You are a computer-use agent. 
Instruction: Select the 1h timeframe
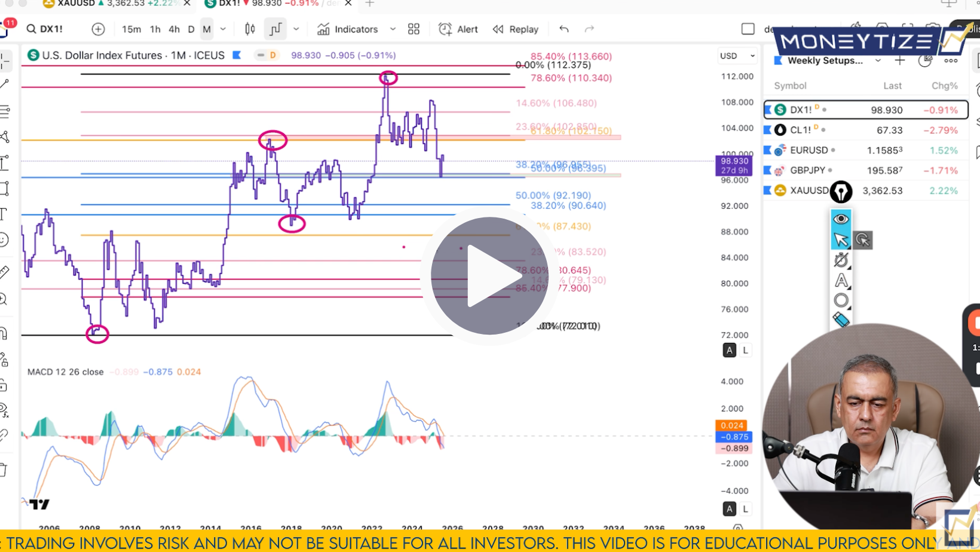[x=155, y=29]
